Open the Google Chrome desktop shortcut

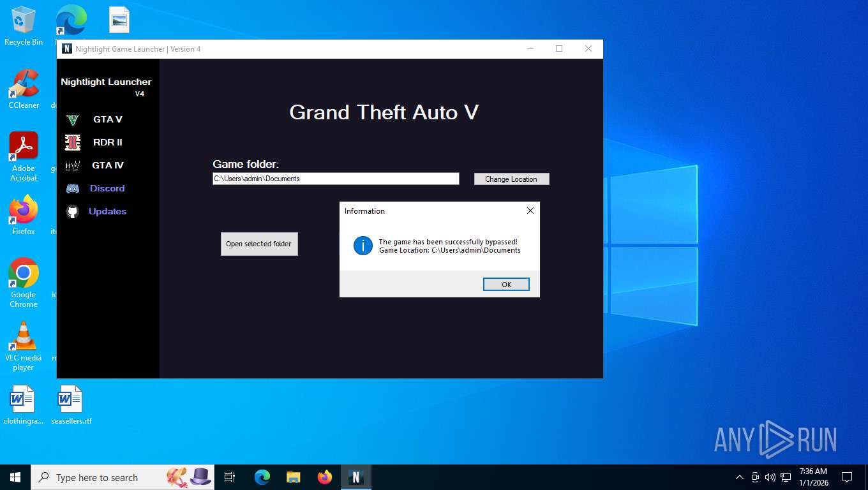pos(24,283)
